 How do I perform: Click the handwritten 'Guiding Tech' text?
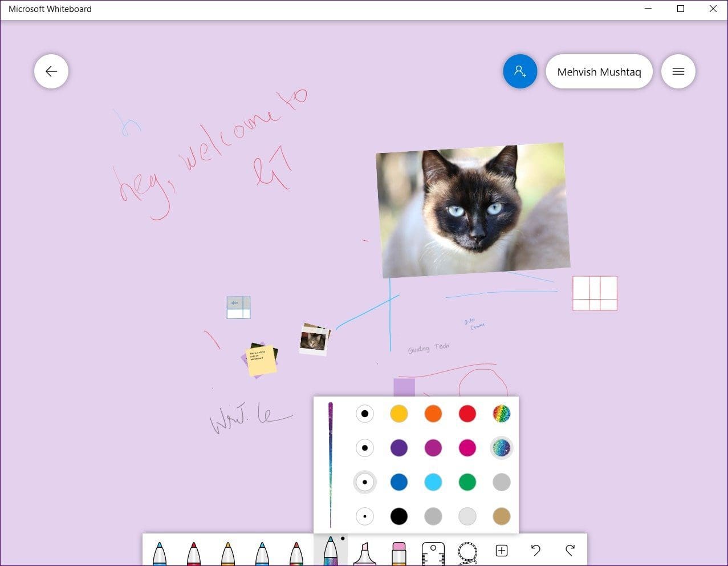coord(429,348)
